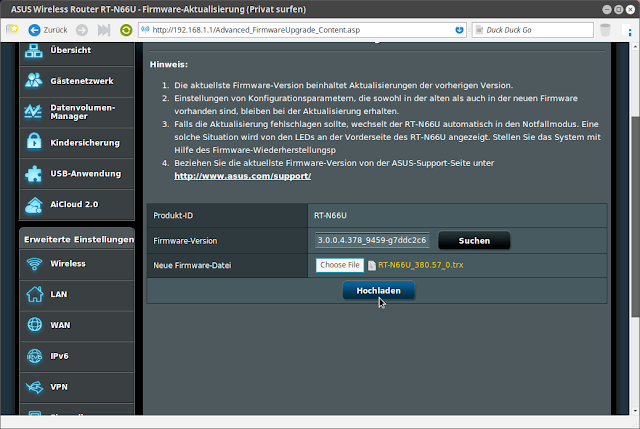Click the Produkt-ID value RT-N66U
This screenshot has width=640, height=429.
tap(330, 216)
